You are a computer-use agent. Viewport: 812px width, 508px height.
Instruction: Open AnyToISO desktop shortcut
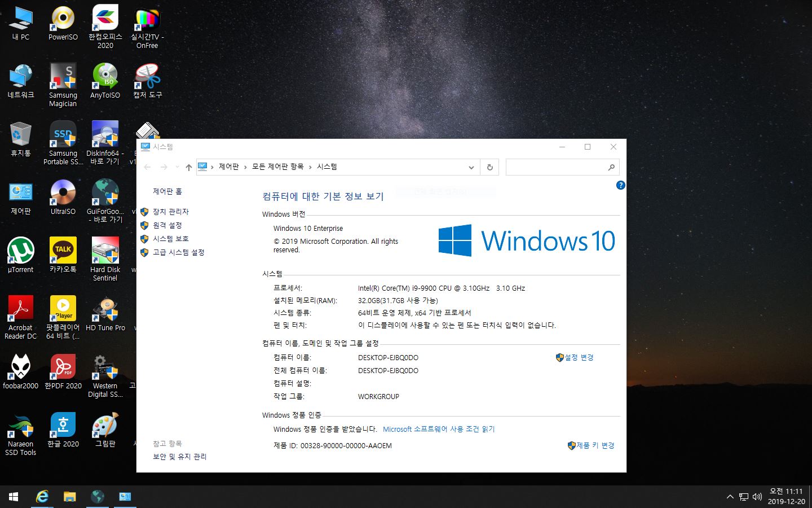(x=105, y=82)
